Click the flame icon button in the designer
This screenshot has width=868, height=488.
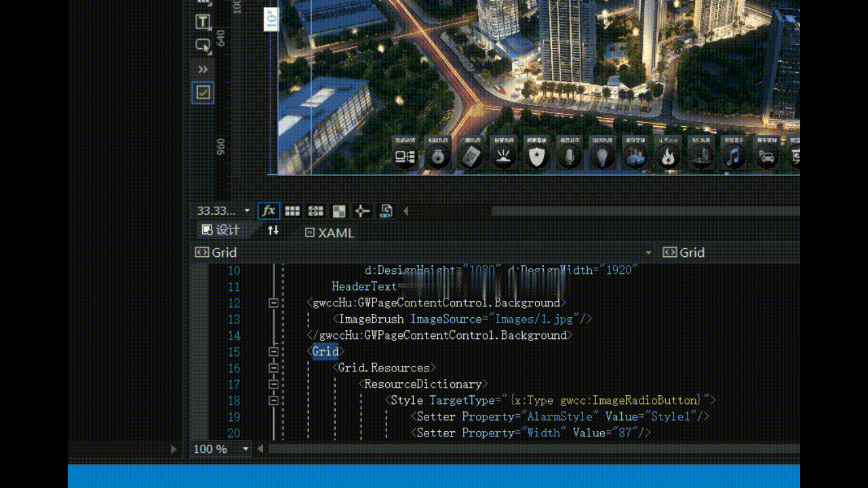point(668,157)
